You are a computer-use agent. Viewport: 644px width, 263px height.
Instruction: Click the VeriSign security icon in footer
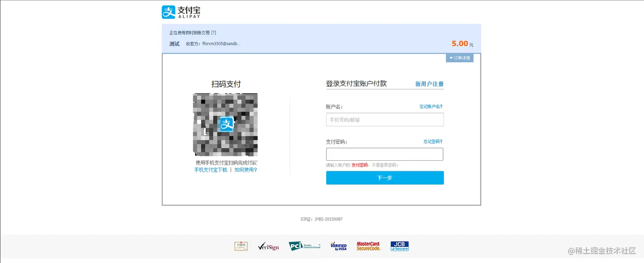pos(268,246)
